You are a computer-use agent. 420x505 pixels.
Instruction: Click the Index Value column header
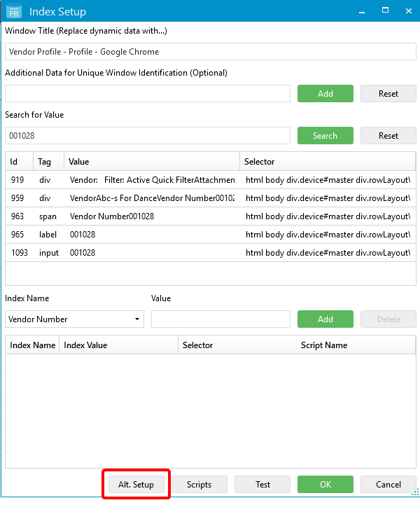[x=118, y=345]
